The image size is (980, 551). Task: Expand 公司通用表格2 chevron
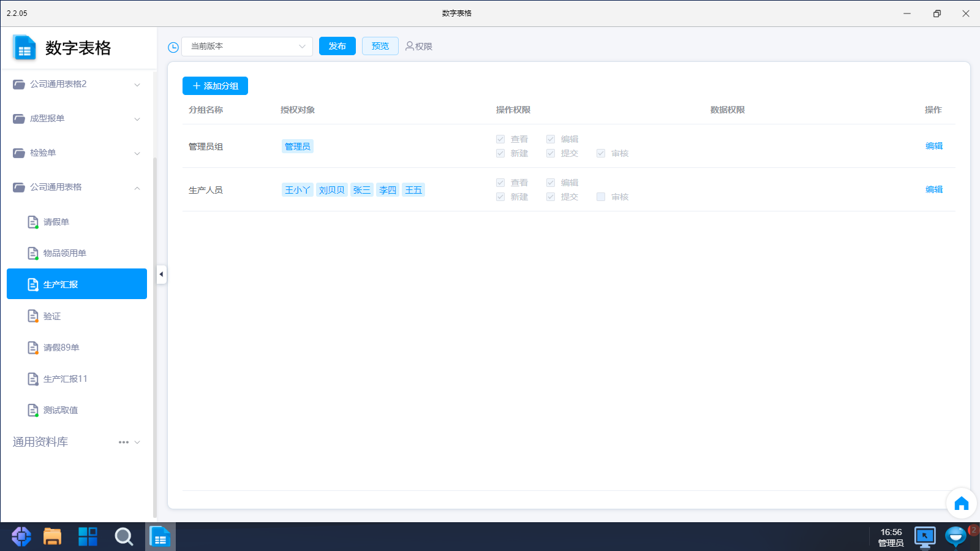pos(137,85)
